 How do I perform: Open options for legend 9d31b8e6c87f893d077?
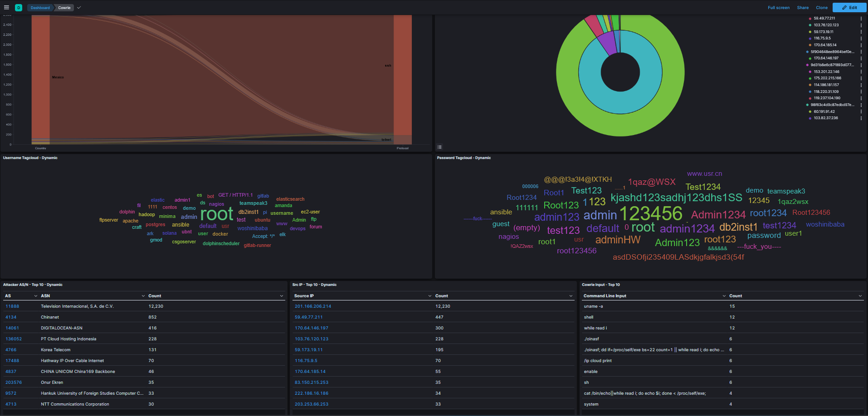(861, 65)
